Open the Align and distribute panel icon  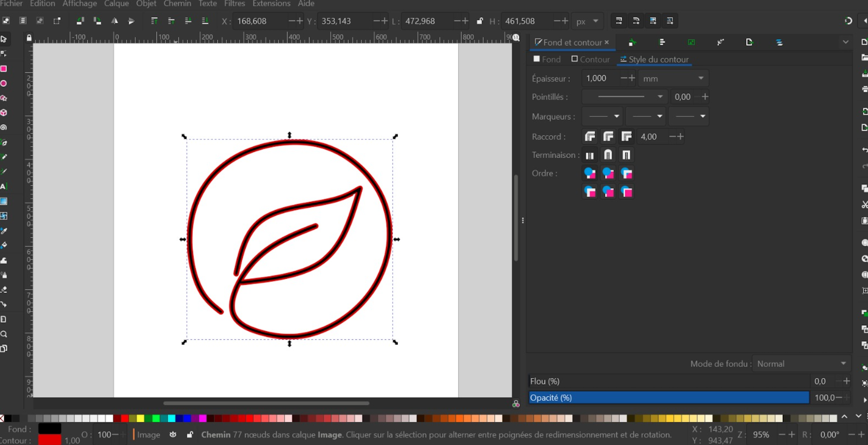click(x=662, y=42)
